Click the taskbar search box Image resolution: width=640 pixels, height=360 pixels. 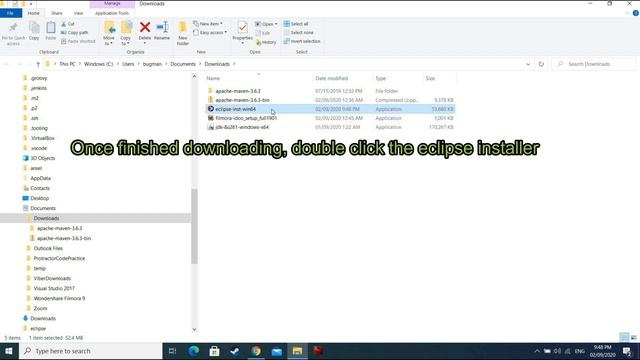pos(91,351)
